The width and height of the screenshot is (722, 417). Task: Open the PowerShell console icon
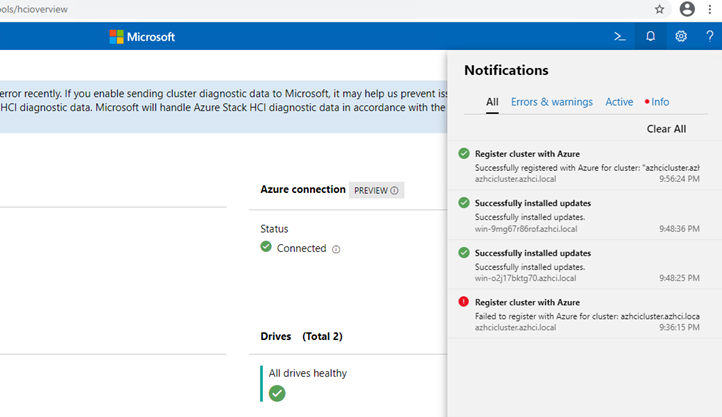(x=620, y=36)
